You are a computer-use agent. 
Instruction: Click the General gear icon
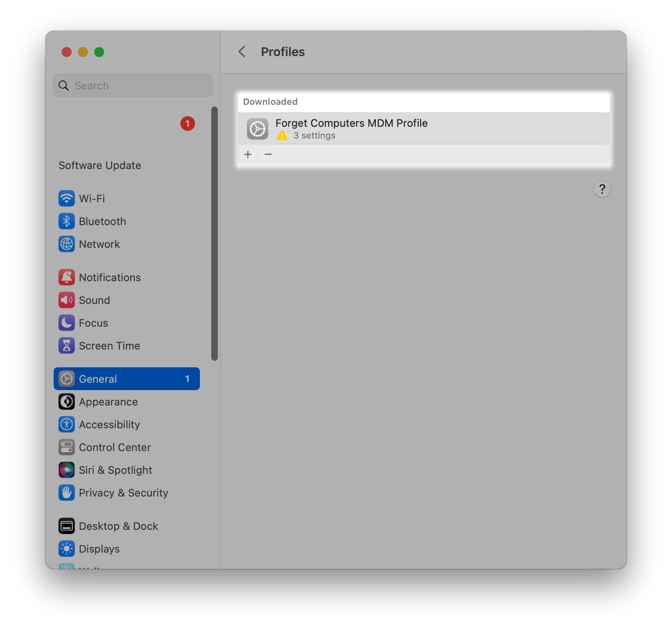pyautogui.click(x=67, y=379)
